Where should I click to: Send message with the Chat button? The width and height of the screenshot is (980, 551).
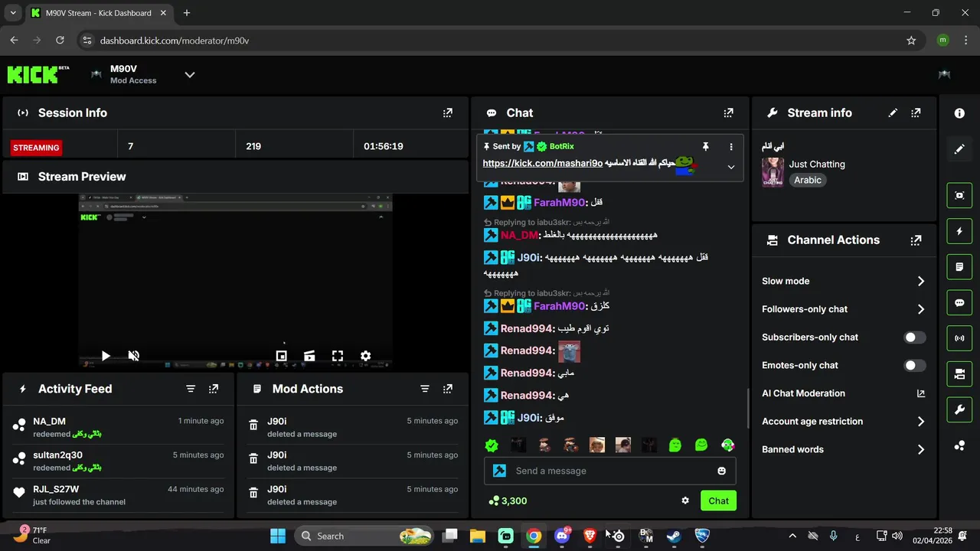pyautogui.click(x=718, y=500)
